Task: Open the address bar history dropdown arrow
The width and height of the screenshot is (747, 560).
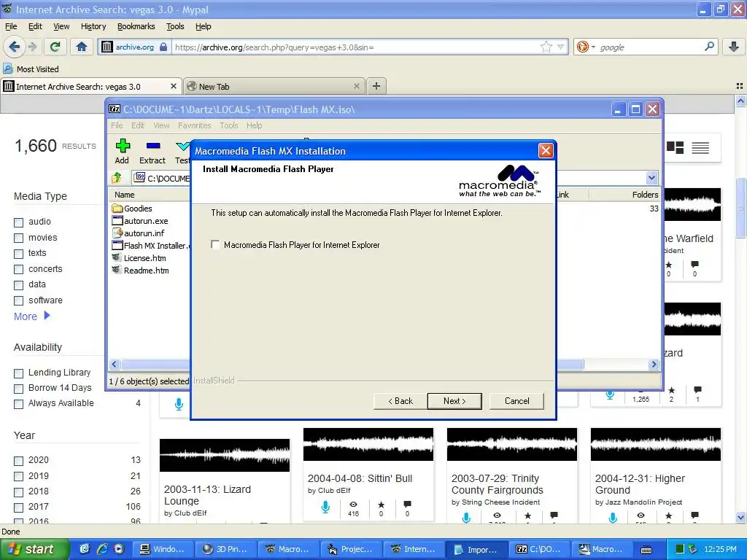Action: pyautogui.click(x=561, y=47)
